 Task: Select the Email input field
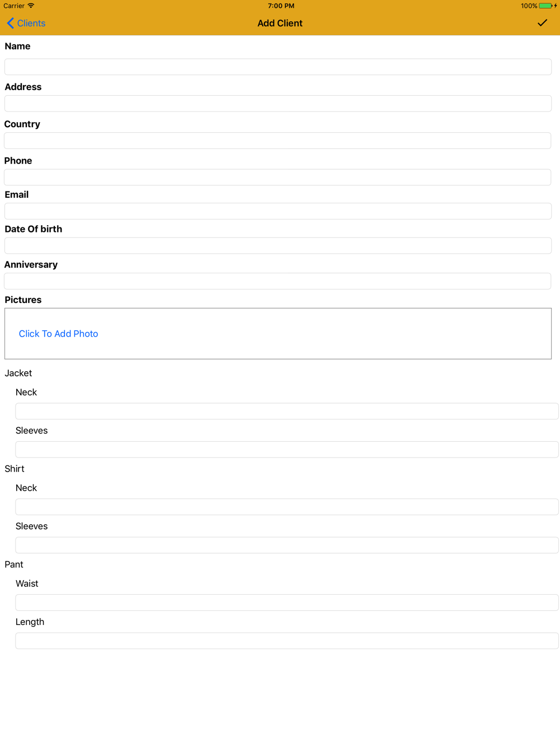click(x=278, y=211)
